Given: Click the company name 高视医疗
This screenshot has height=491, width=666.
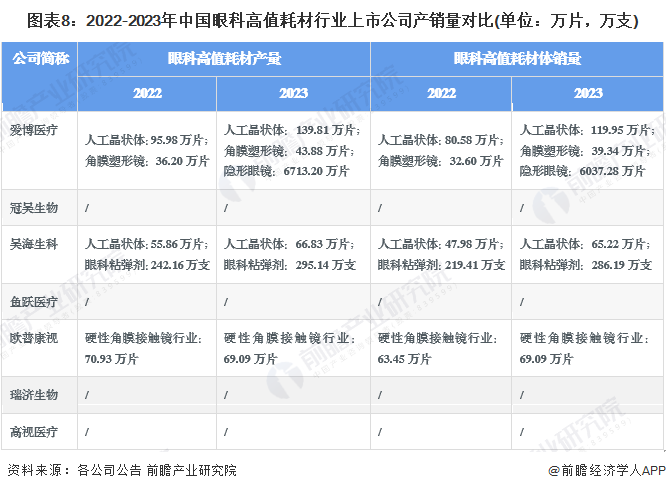Looking at the screenshot, I should (34, 432).
